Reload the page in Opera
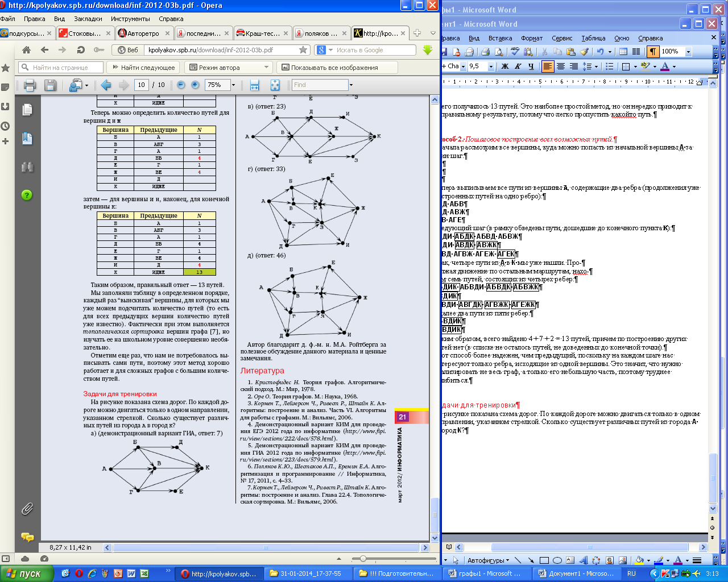 pyautogui.click(x=80, y=50)
